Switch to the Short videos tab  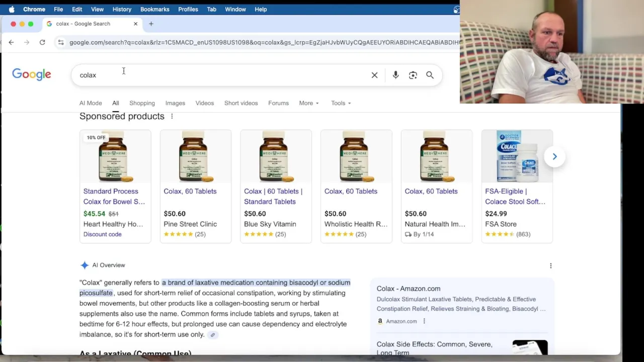241,103
